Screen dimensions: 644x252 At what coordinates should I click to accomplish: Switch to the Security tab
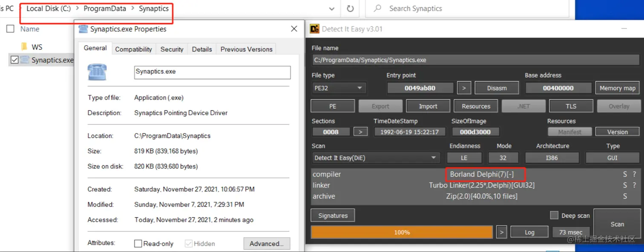pyautogui.click(x=172, y=49)
